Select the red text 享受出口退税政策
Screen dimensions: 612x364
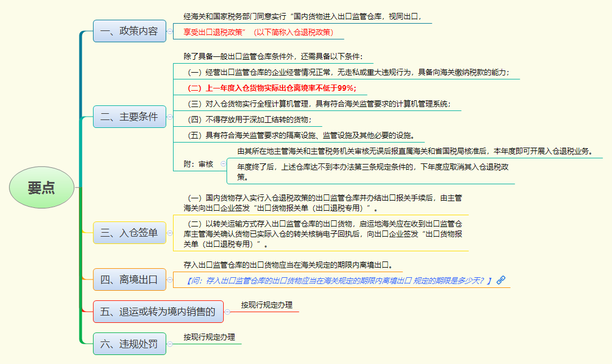[x=259, y=32]
